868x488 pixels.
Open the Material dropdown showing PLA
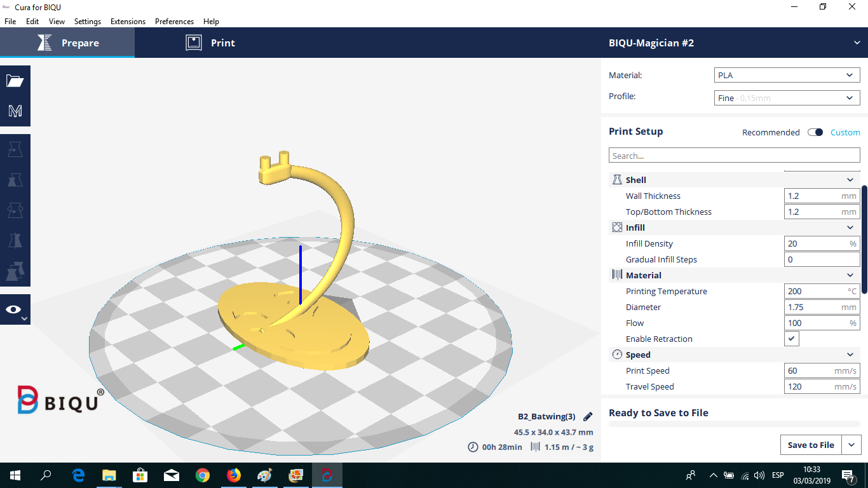coord(787,75)
